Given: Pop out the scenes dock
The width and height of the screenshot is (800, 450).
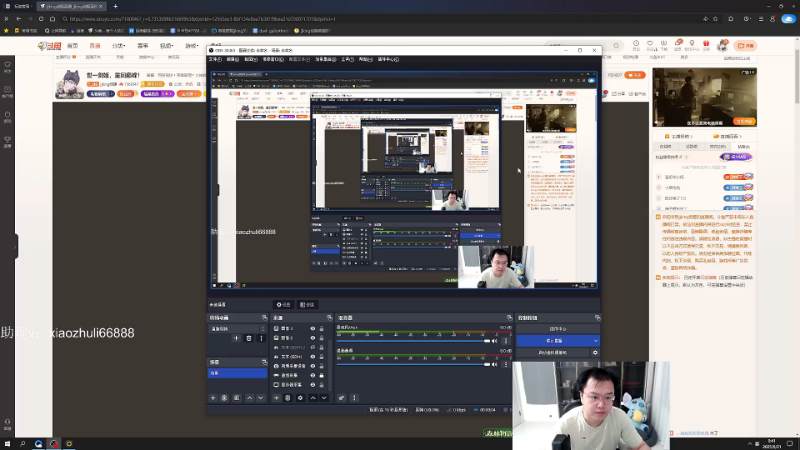Looking at the screenshot, I should [x=264, y=362].
